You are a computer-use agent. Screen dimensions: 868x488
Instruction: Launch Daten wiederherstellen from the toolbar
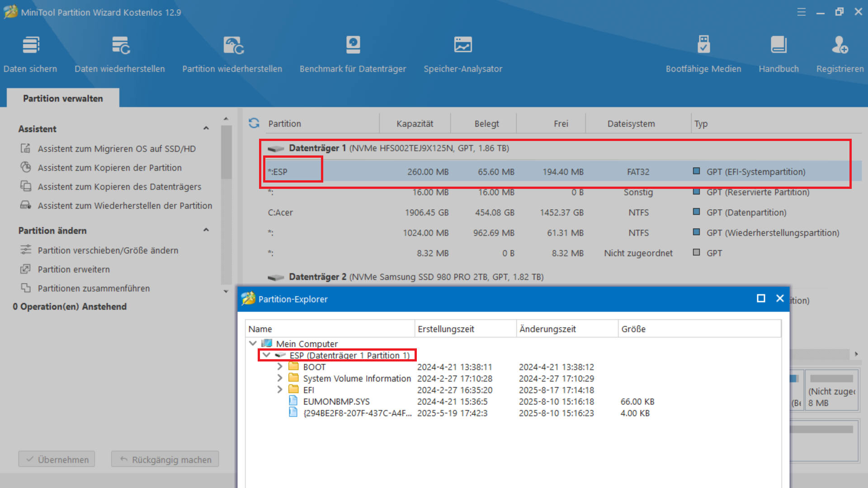120,53
